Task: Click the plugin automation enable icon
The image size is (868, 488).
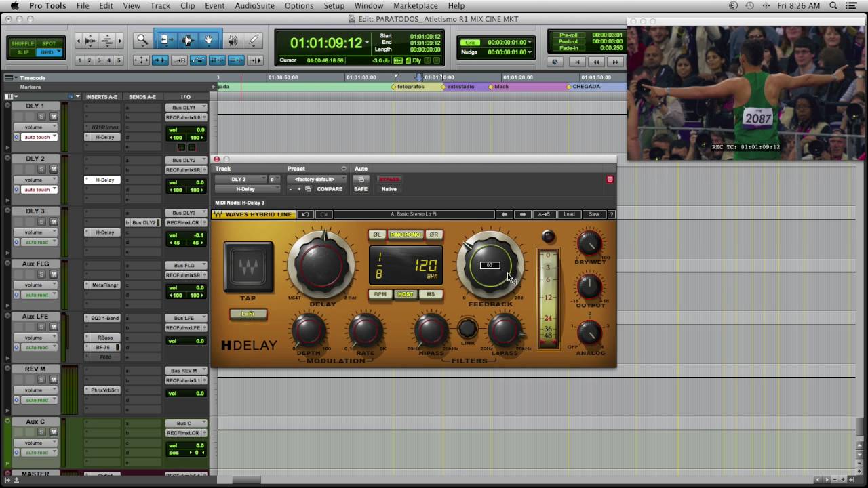Action: pyautogui.click(x=361, y=179)
